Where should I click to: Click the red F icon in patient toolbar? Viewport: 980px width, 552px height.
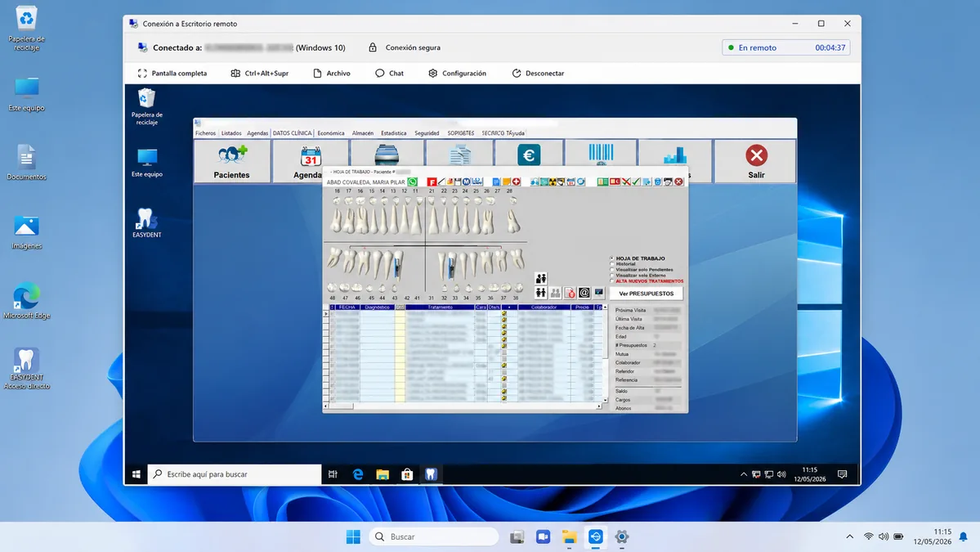432,182
